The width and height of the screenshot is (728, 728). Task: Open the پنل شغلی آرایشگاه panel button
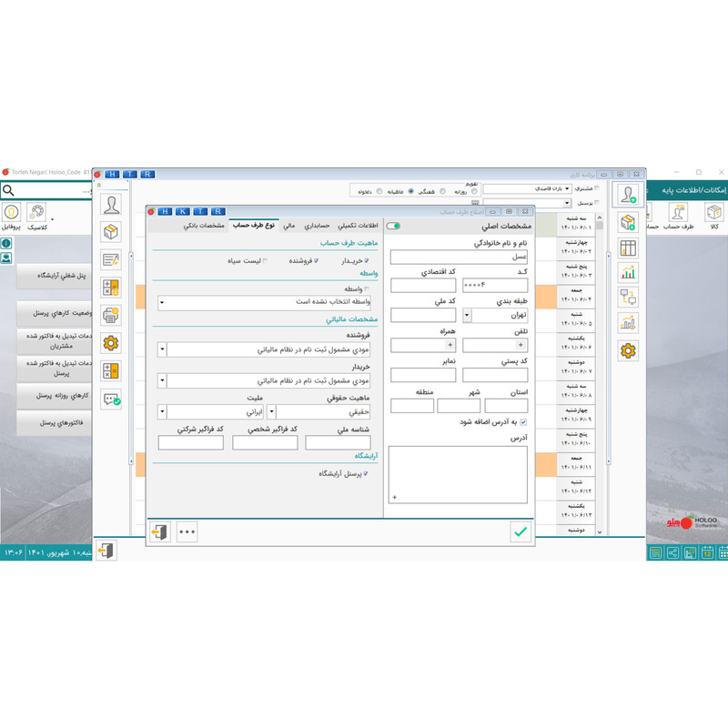pyautogui.click(x=55, y=276)
